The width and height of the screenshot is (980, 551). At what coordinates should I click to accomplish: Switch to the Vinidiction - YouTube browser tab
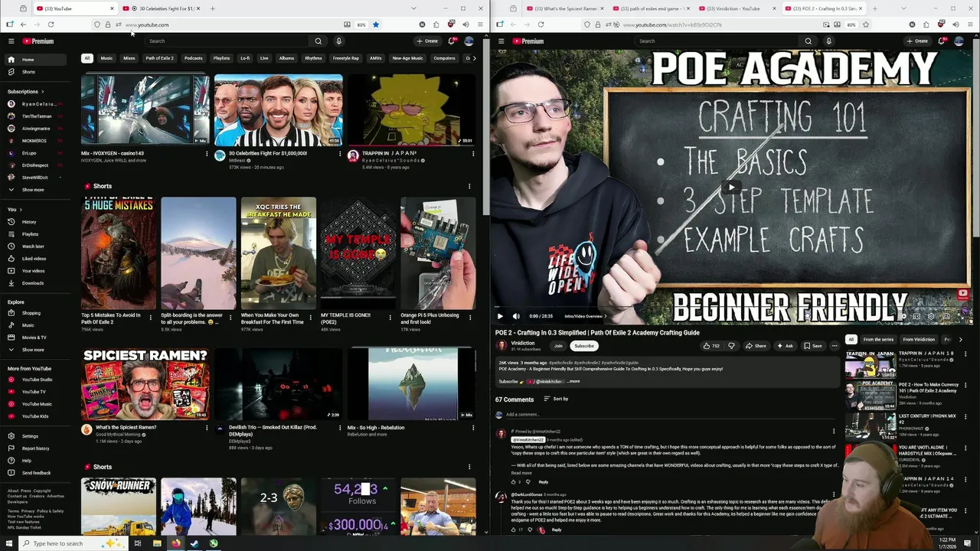(738, 8)
